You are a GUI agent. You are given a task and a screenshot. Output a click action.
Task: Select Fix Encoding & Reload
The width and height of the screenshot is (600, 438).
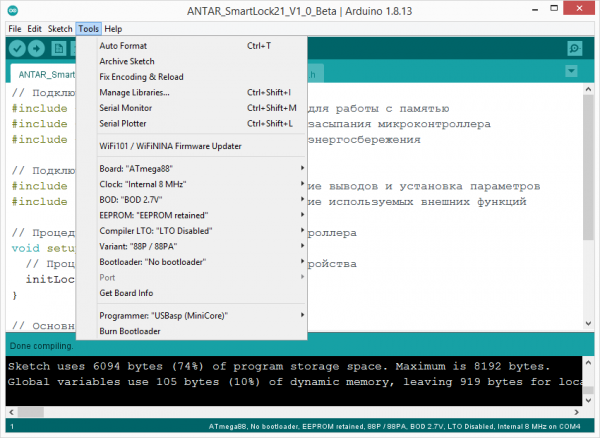191,77
